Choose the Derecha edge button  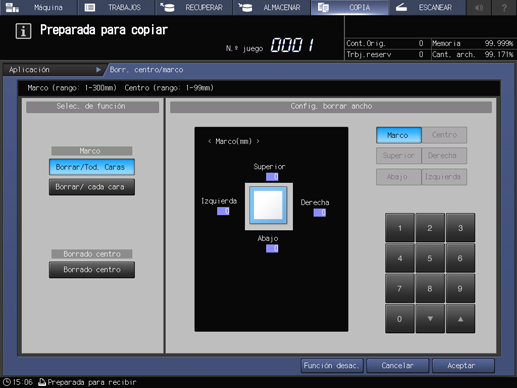444,156
